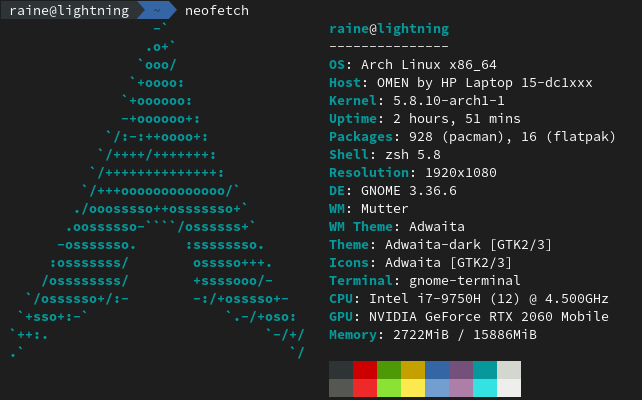
Task: Select the bright cyan color block
Action: click(x=485, y=388)
